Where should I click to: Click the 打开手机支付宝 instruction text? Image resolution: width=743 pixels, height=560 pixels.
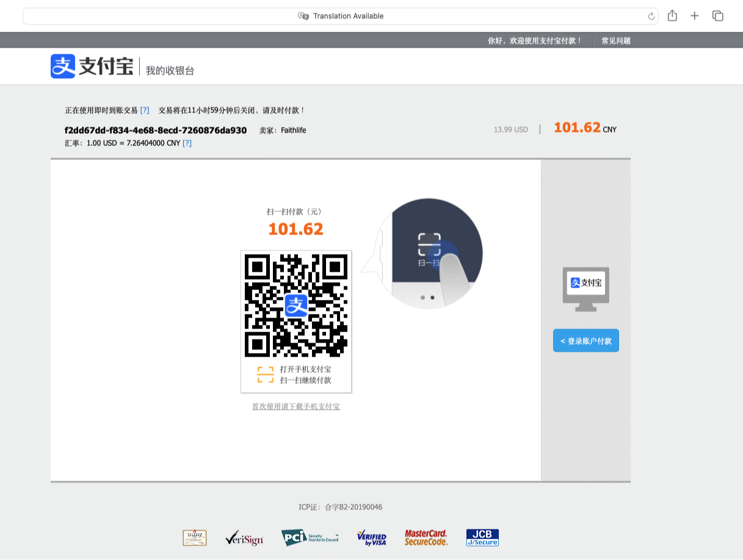(306, 369)
